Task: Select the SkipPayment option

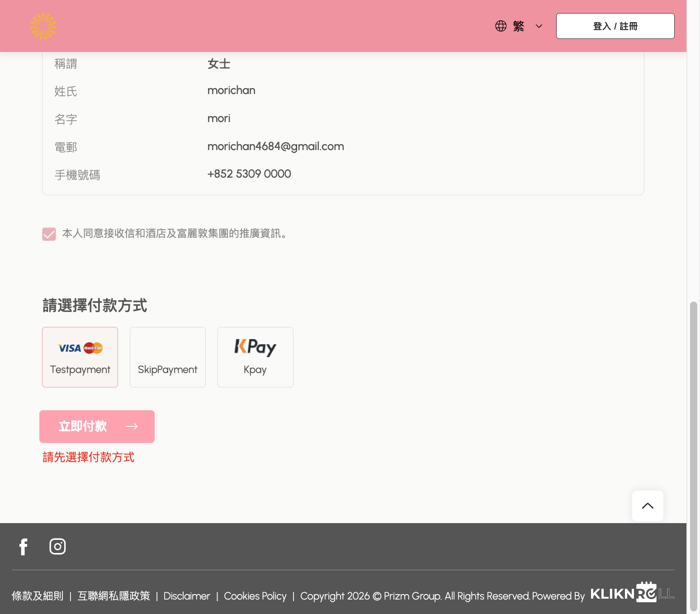Action: 168,357
